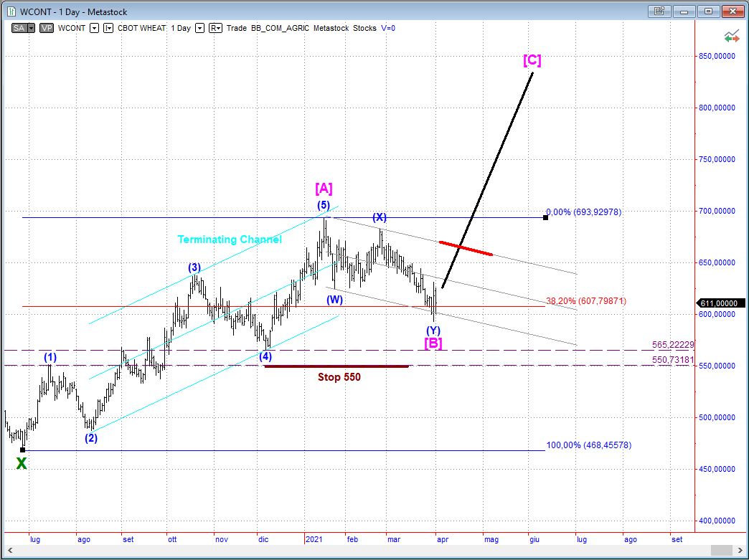Click the chart document icon in title bar
749x560 pixels.
11,11
